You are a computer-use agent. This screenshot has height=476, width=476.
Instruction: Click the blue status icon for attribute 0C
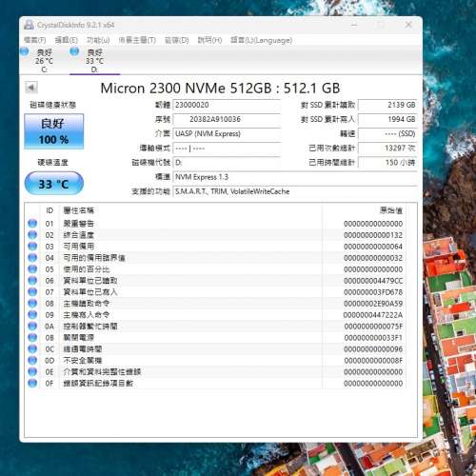pos(32,349)
